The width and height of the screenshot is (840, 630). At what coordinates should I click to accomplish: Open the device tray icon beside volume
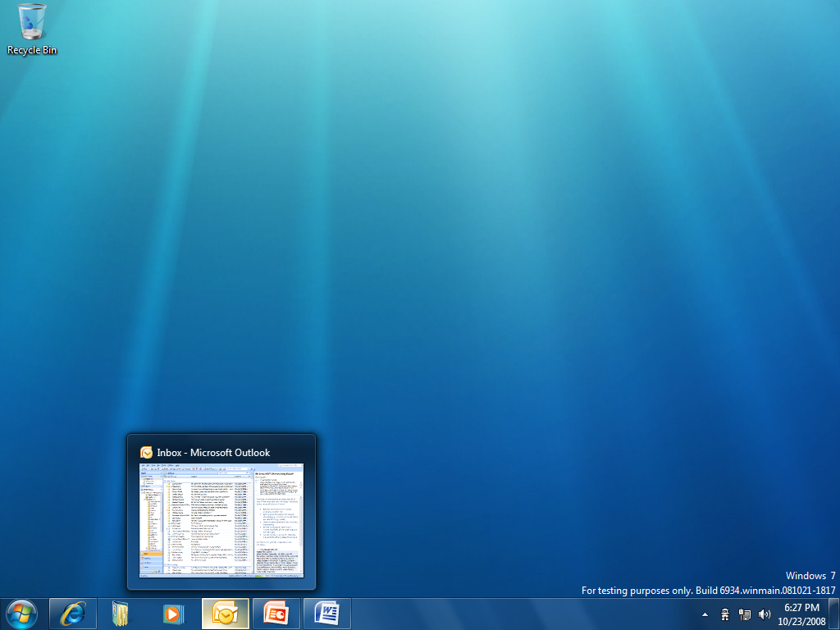(x=745, y=614)
